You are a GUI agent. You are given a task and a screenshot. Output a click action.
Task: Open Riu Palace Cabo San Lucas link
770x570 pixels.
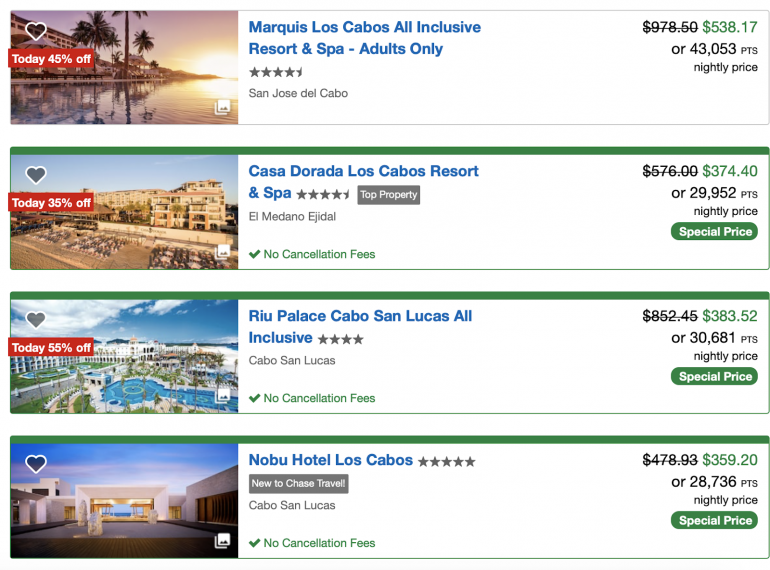[360, 316]
